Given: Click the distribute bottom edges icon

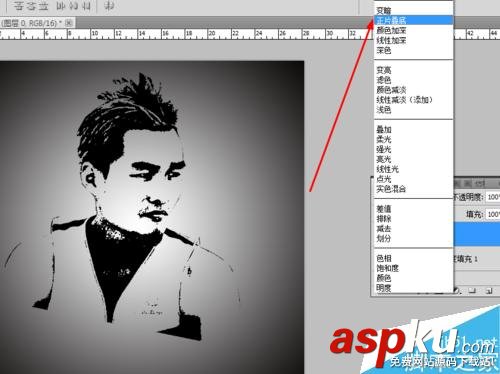Looking at the screenshot, I should coord(44,6).
